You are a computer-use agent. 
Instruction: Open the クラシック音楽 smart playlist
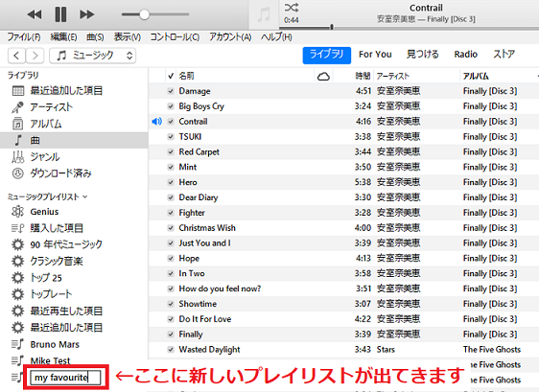57,261
